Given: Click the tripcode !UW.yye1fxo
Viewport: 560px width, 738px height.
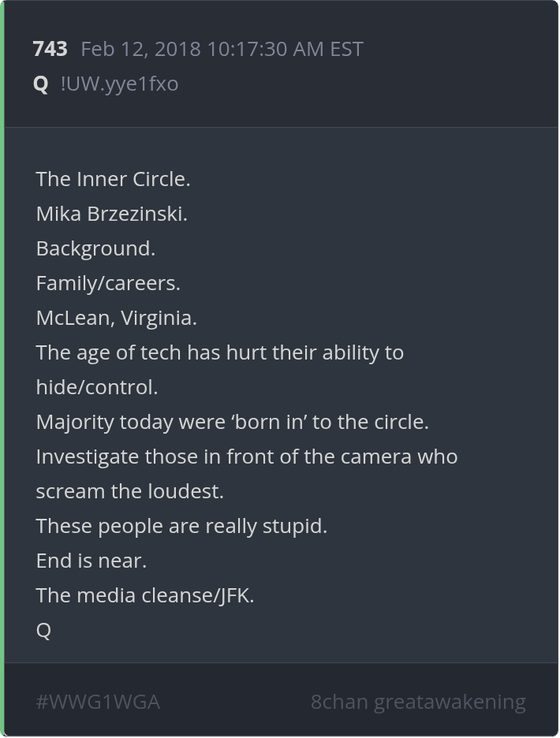Looking at the screenshot, I should pyautogui.click(x=119, y=84).
